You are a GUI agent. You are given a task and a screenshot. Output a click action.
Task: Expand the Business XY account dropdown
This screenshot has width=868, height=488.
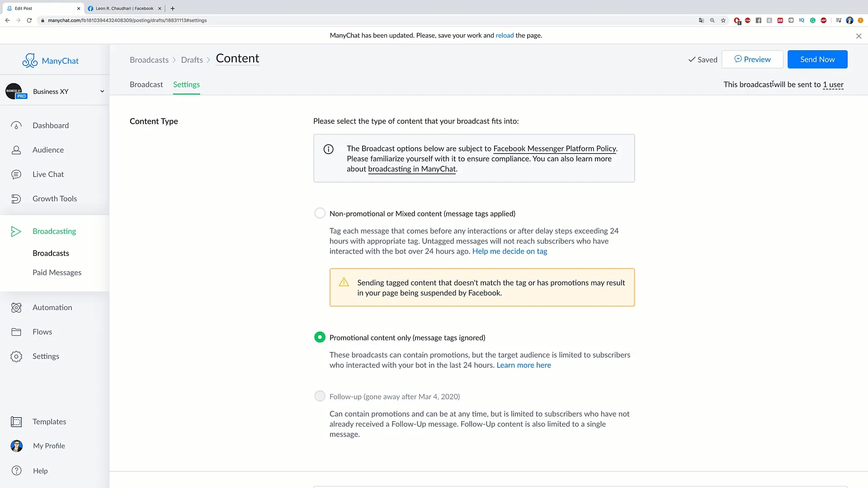pyautogui.click(x=102, y=91)
